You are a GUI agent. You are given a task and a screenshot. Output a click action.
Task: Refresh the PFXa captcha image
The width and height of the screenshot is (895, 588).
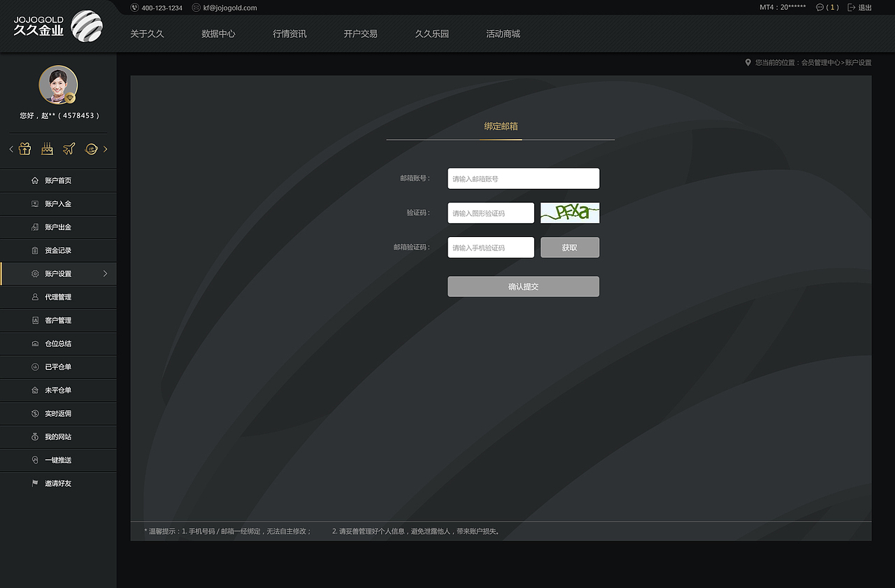coord(570,213)
